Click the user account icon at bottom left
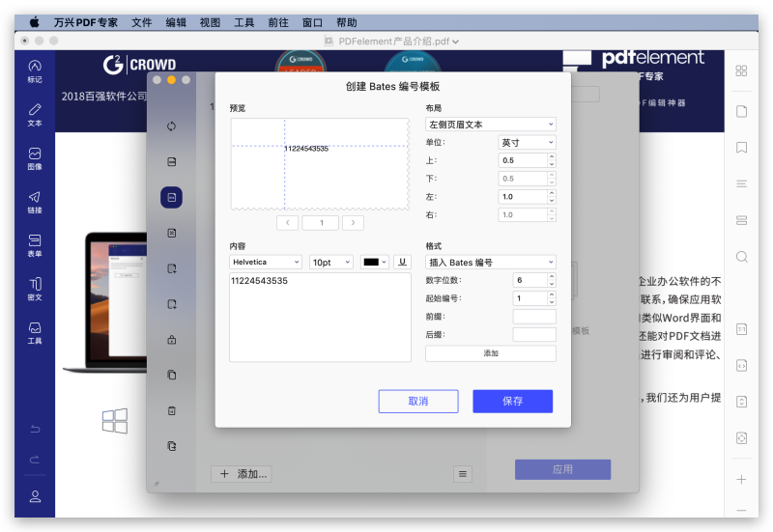The image size is (773, 532). [x=35, y=496]
